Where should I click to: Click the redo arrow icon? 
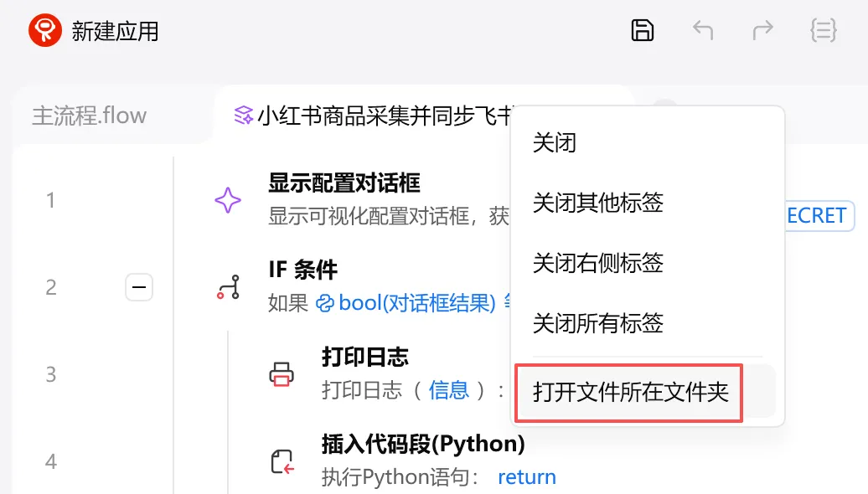pyautogui.click(x=762, y=30)
